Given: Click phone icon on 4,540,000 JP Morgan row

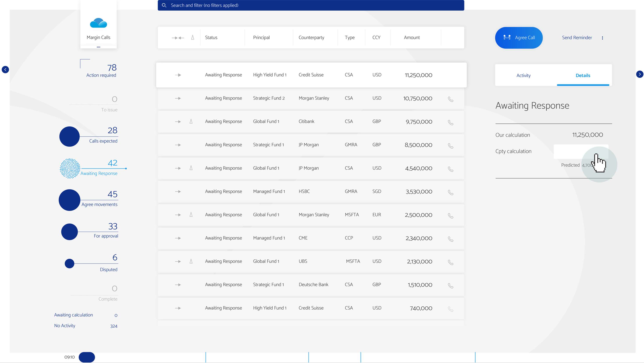Looking at the screenshot, I should point(451,169).
